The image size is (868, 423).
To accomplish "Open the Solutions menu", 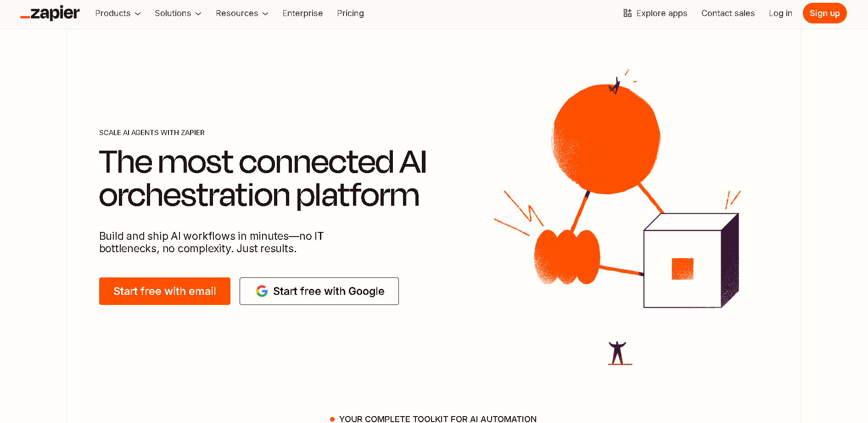I will tap(178, 13).
